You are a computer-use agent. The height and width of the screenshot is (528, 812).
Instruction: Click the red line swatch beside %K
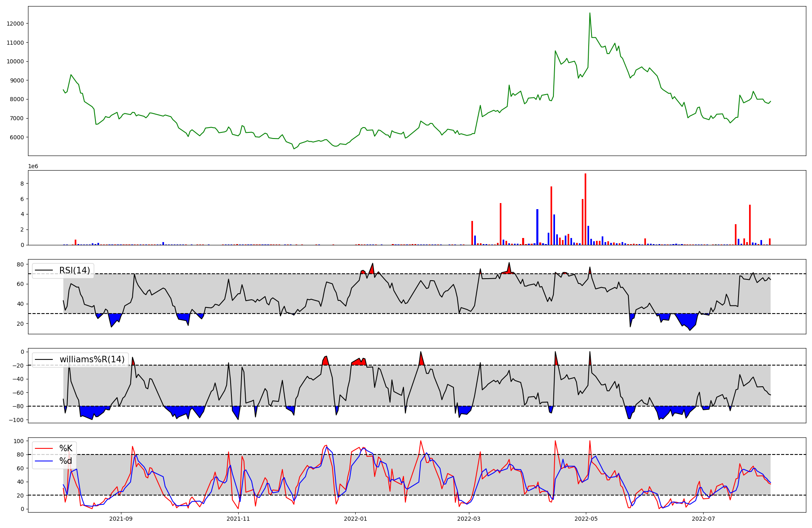coord(45,448)
